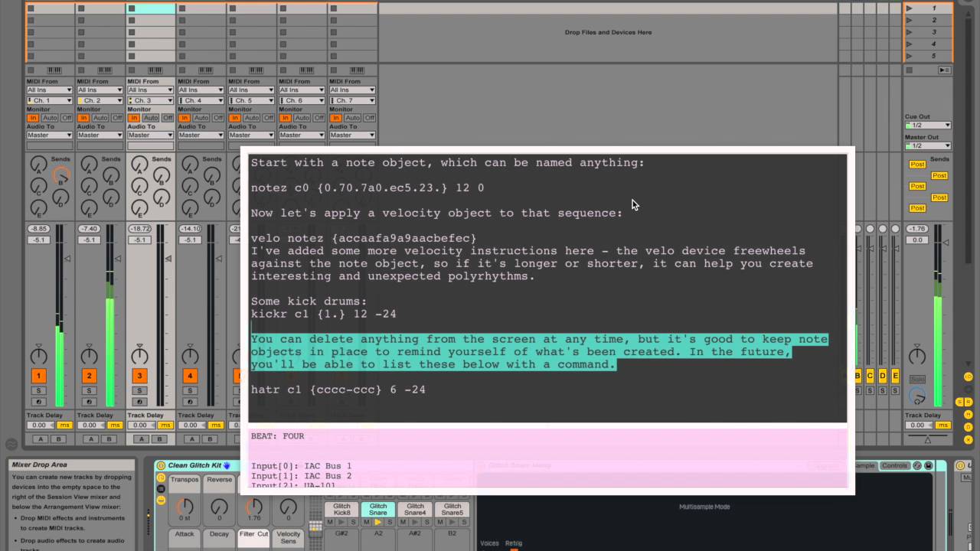Show or hide rack chain list icon

[161, 489]
